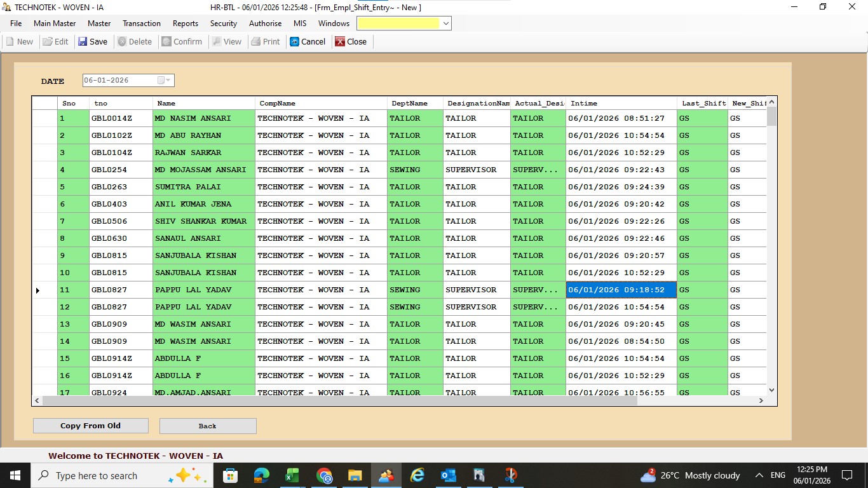Open Microsoft Edge from the taskbar
This screenshot has height=488, width=868.
click(x=262, y=475)
